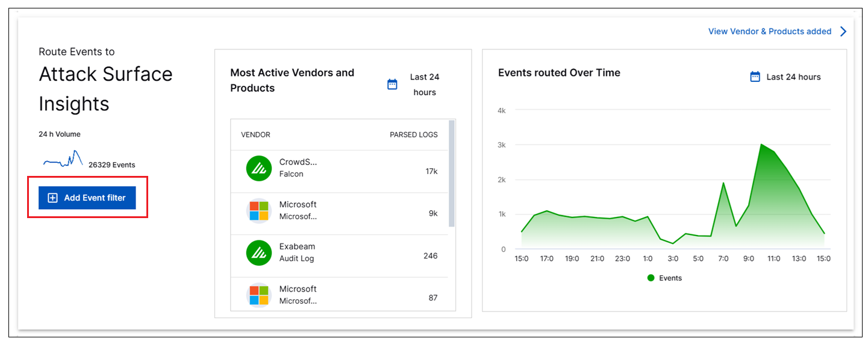This screenshot has height=344, width=868.
Task: Click calendar icon in Events routed Over Time
Action: [755, 77]
